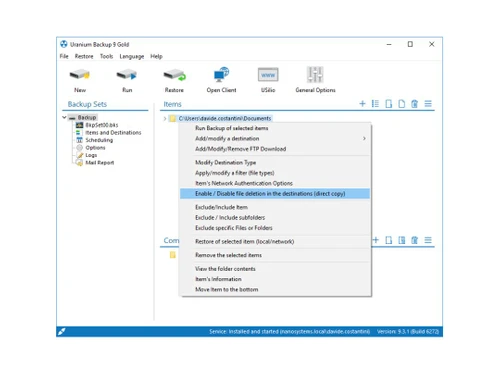Choose Exclude/Include Item
This screenshot has height=375, width=500.
[275, 207]
